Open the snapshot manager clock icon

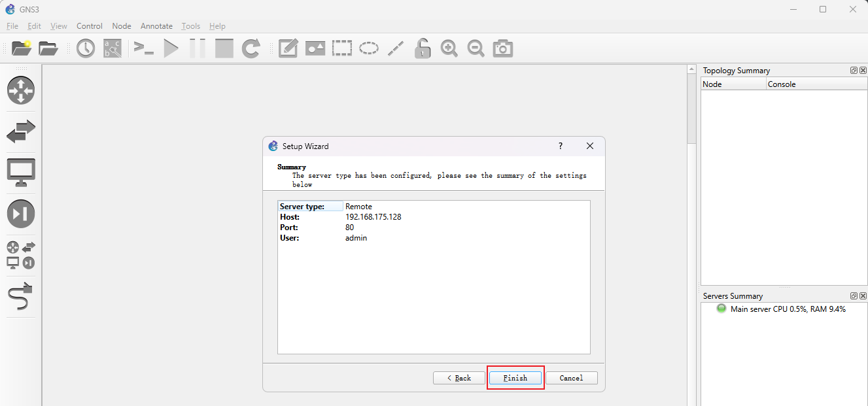pyautogui.click(x=86, y=48)
